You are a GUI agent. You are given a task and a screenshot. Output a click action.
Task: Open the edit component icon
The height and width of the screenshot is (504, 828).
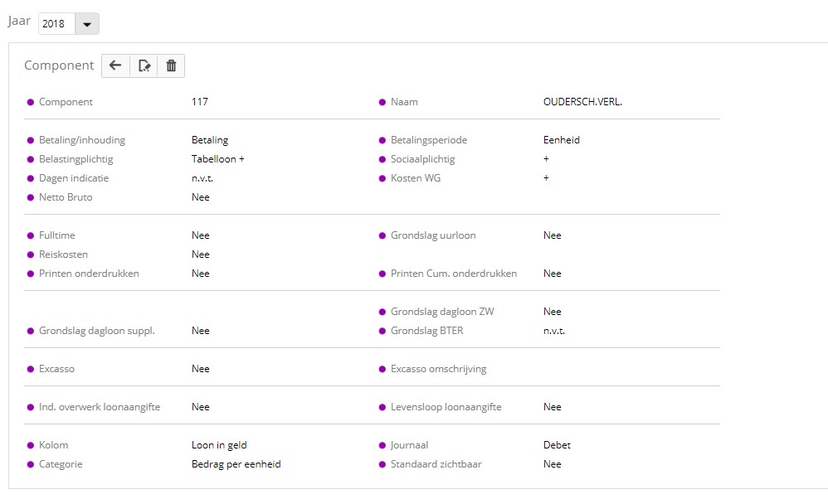144,66
